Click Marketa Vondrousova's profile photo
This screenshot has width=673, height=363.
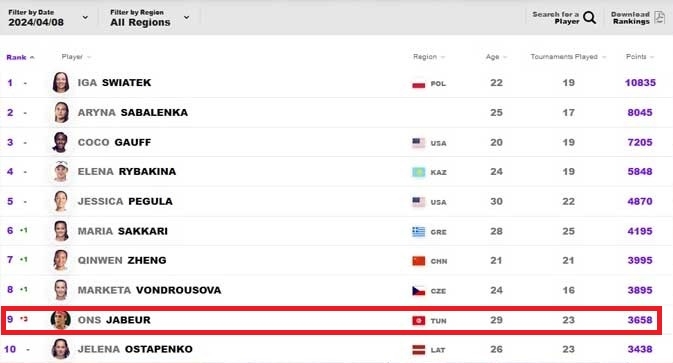(x=61, y=290)
